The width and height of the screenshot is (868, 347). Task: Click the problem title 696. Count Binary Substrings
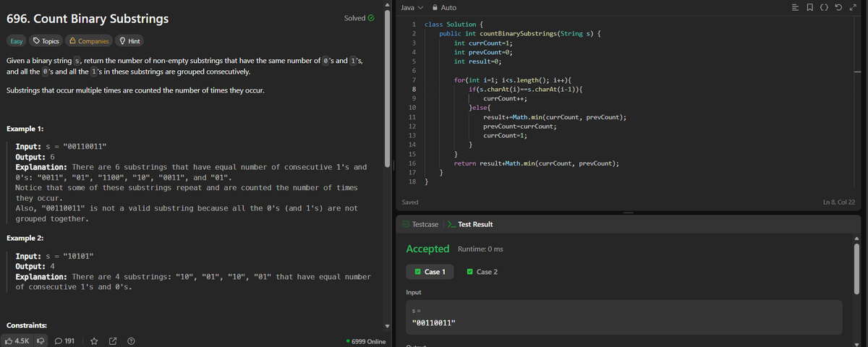[x=87, y=18]
